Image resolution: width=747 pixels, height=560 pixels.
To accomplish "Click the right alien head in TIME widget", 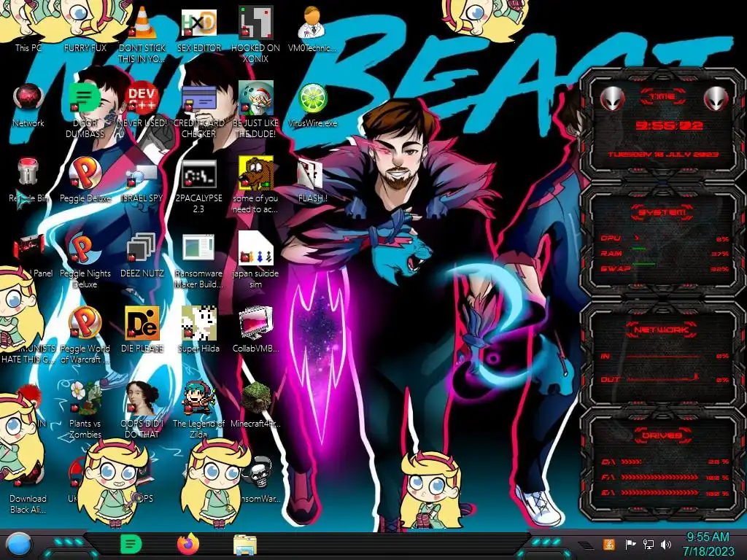I will click(x=716, y=98).
